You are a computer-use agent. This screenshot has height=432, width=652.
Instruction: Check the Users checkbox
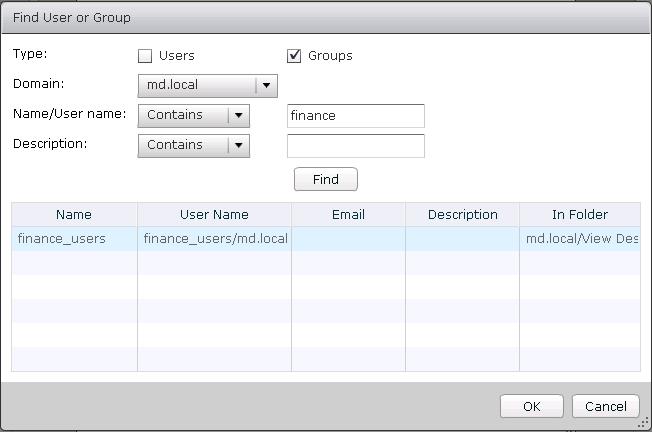tap(145, 56)
